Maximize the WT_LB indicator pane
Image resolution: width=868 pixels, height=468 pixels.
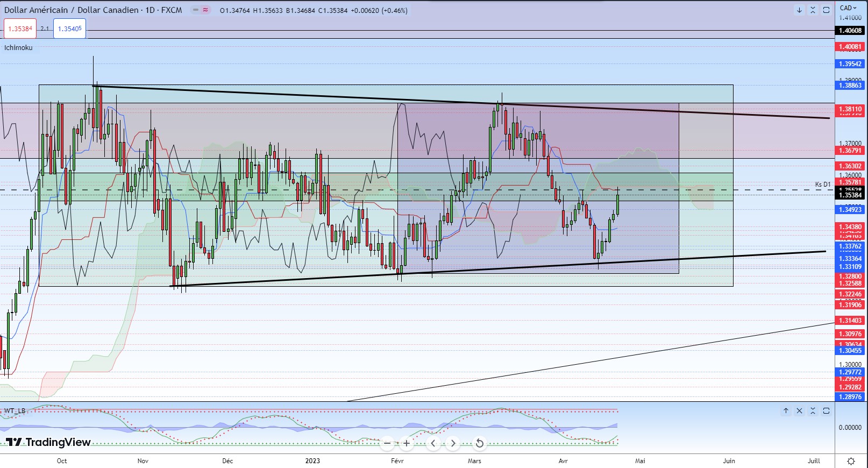click(826, 411)
